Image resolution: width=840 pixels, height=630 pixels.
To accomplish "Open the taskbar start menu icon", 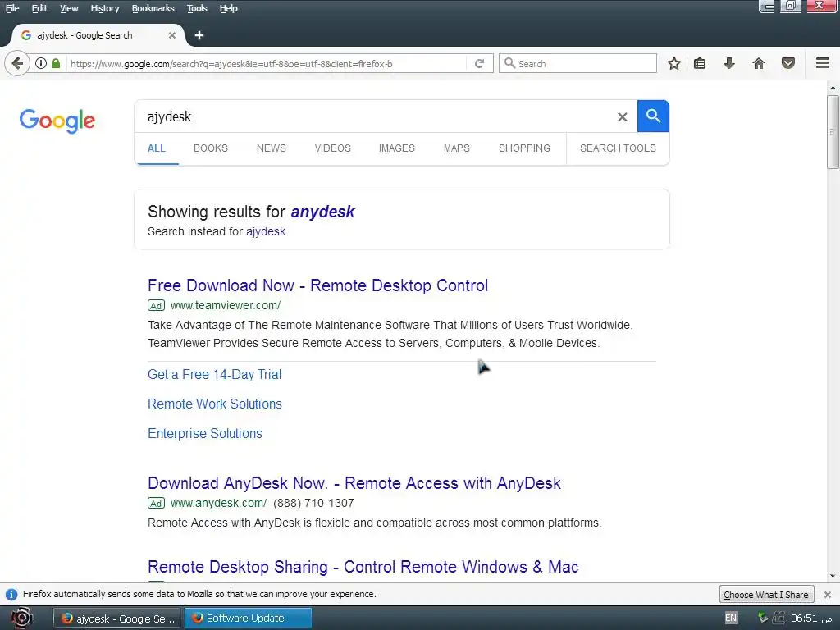I will point(21,619).
